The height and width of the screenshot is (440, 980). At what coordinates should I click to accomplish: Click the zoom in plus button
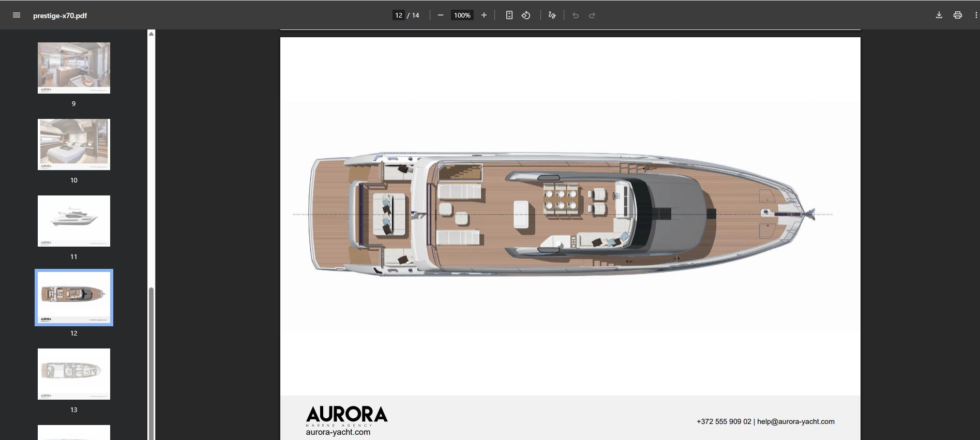coord(484,16)
